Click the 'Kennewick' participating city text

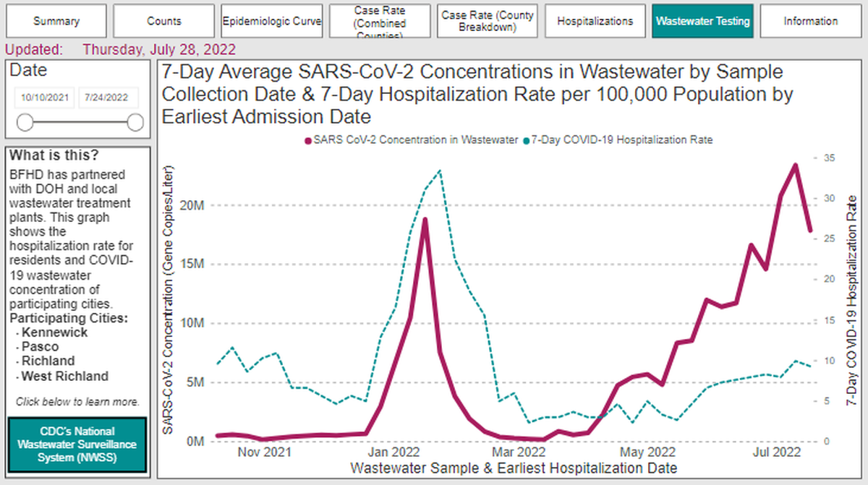tap(54, 332)
